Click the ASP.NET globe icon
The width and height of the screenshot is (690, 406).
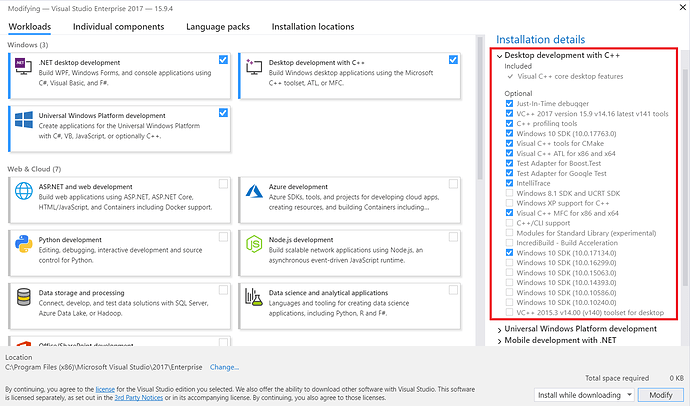24,191
